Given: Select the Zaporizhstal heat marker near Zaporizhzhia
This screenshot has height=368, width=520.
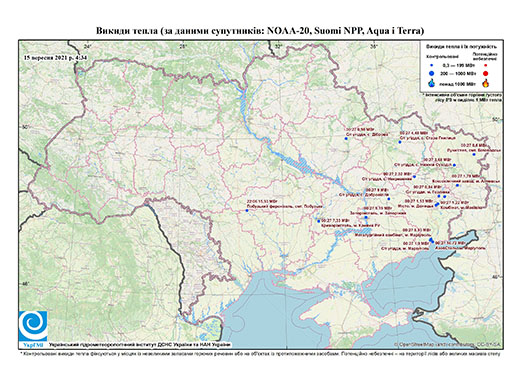Looking at the screenshot, I should point(366,217).
